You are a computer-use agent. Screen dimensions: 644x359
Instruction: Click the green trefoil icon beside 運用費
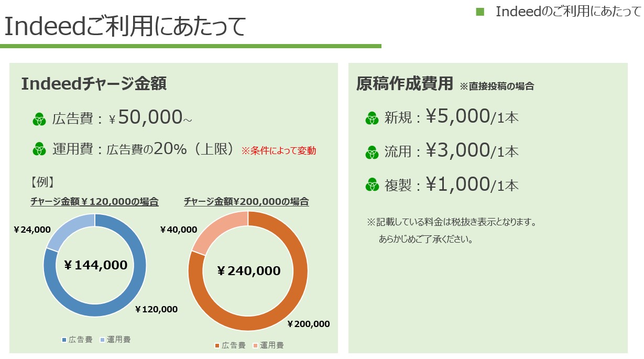39,150
